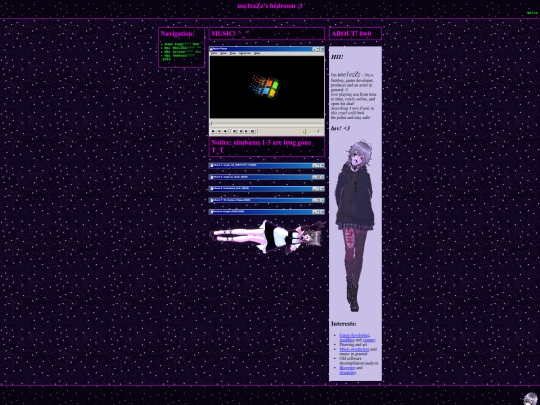540x405 pixels.
Task: Click the Album 4 angel_cult window icon
Action: [211, 166]
